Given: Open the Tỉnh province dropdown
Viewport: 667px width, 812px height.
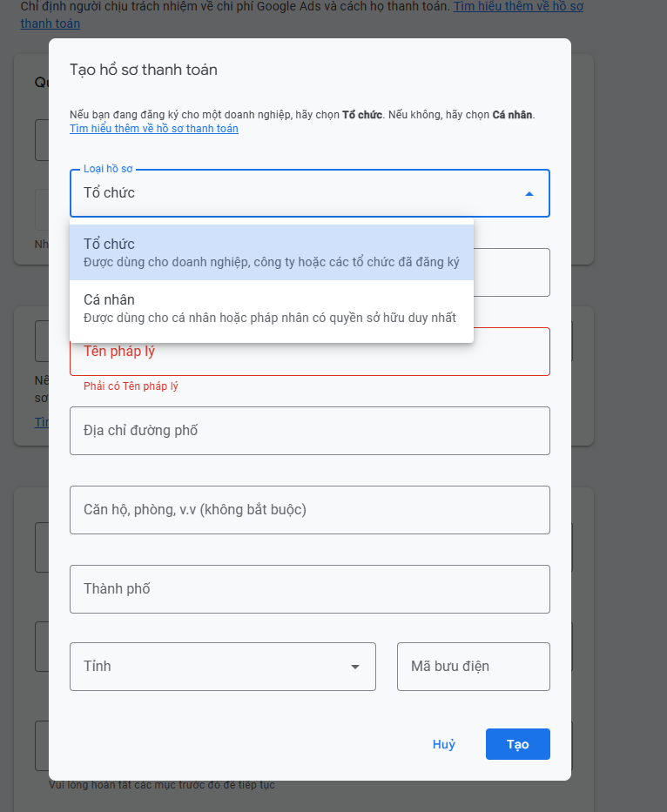Looking at the screenshot, I should coord(223,667).
